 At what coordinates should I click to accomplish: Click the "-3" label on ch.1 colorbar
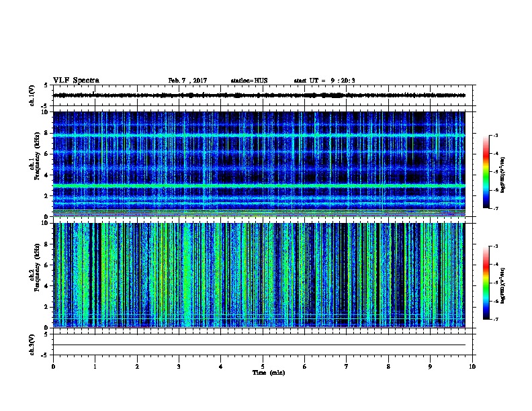pyautogui.click(x=496, y=136)
